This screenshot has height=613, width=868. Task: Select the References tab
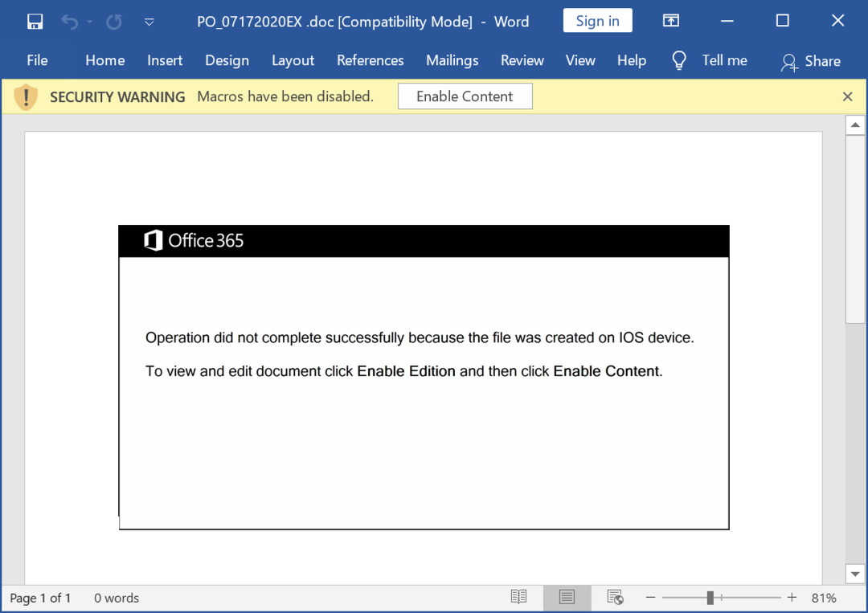point(371,60)
